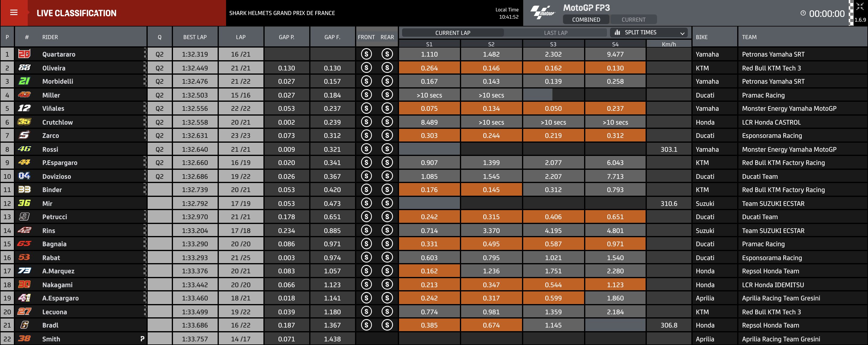Click Miller's number 43 badge
This screenshot has height=345, width=868.
24,95
